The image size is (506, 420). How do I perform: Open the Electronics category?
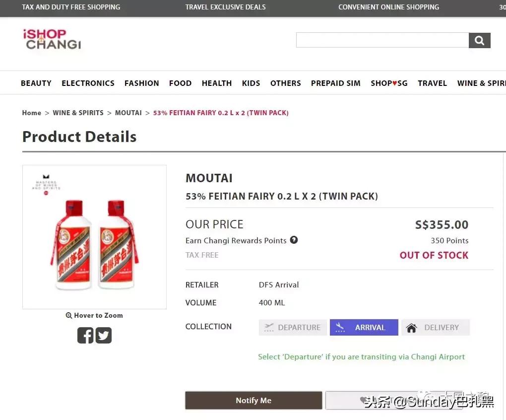coord(88,83)
